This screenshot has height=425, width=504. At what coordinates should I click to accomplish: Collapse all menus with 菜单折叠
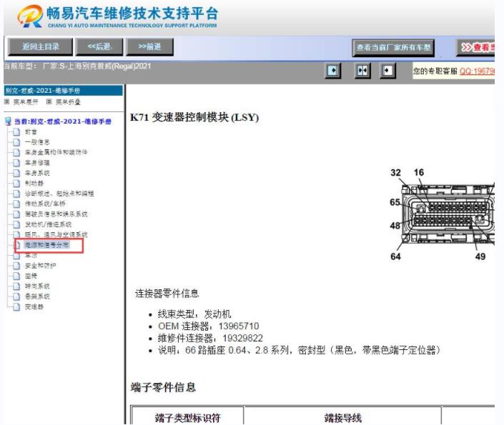(64, 102)
